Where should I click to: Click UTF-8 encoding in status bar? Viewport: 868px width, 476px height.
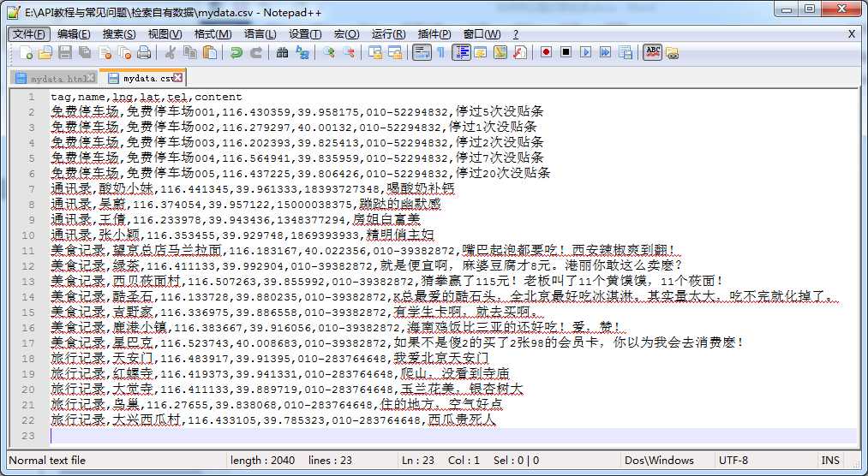point(733,461)
